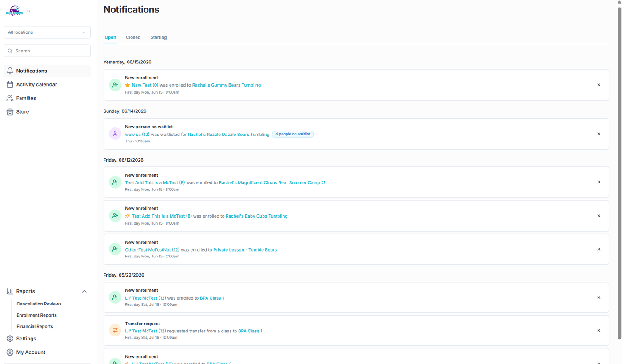
Task: Open Rachel's Magnificent Circus Bear Summer Camp 2! link
Action: click(272, 182)
